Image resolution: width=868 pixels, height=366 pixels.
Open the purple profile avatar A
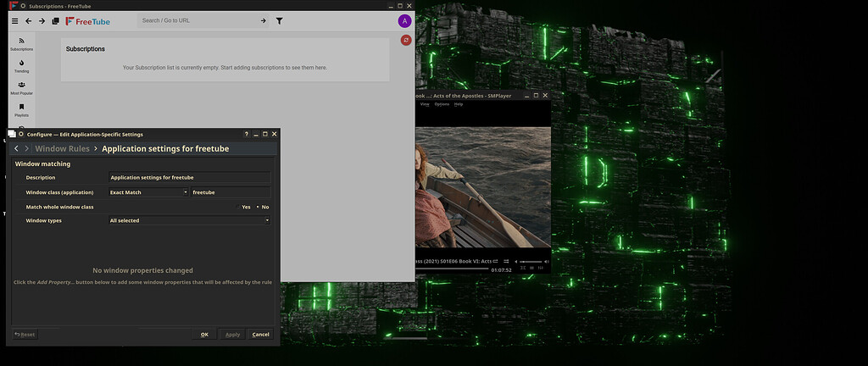tap(404, 21)
